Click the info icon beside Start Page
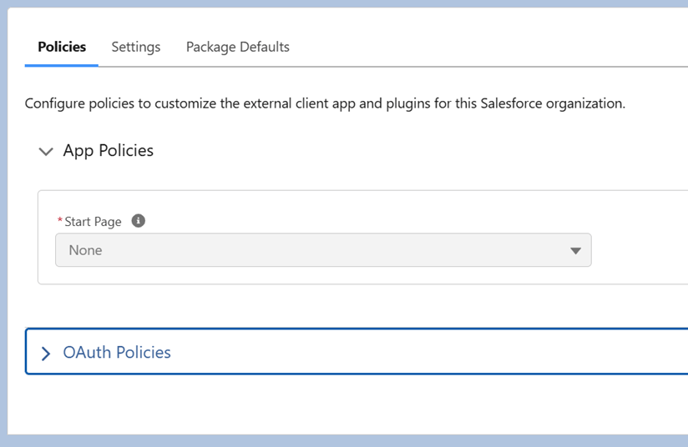 coord(139,221)
